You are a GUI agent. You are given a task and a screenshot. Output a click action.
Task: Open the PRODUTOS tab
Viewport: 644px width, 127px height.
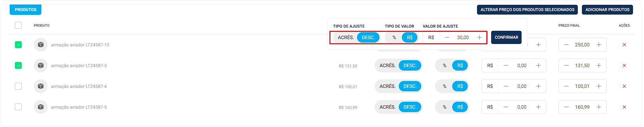click(x=26, y=10)
